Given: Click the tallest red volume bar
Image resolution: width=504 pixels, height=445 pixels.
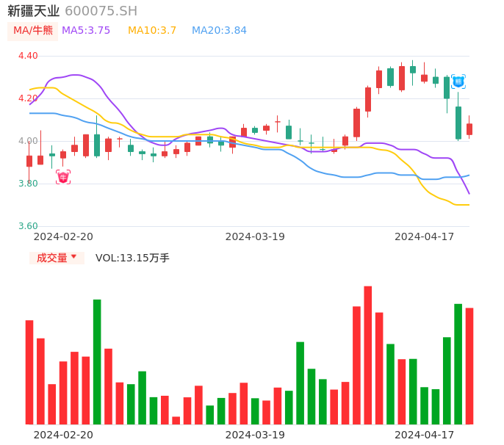Looking at the screenshot, I should pos(367,355).
